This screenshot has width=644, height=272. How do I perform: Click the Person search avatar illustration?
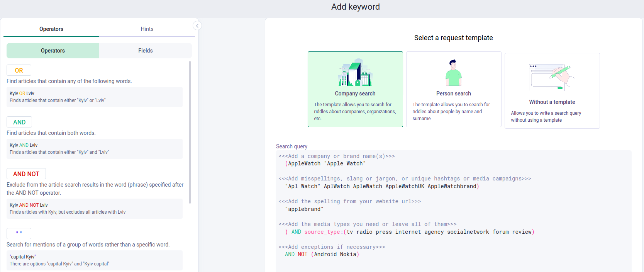coord(454,73)
